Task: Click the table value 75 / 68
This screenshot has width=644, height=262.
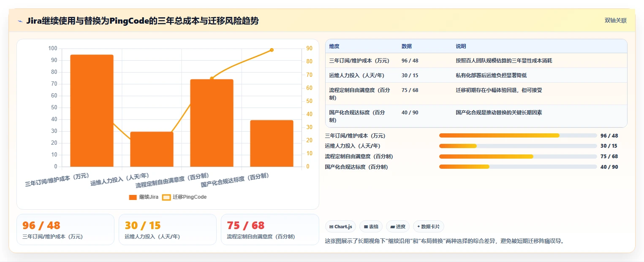Action: (x=410, y=90)
